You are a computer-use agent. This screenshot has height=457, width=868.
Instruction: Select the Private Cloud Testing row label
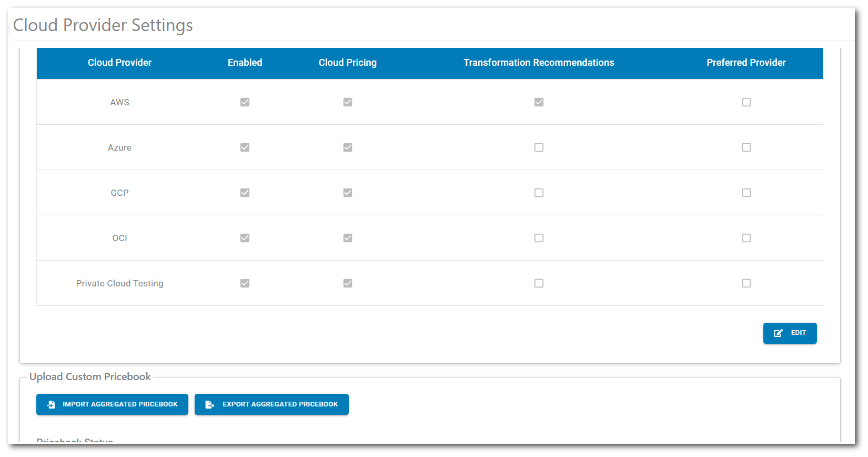tap(119, 283)
